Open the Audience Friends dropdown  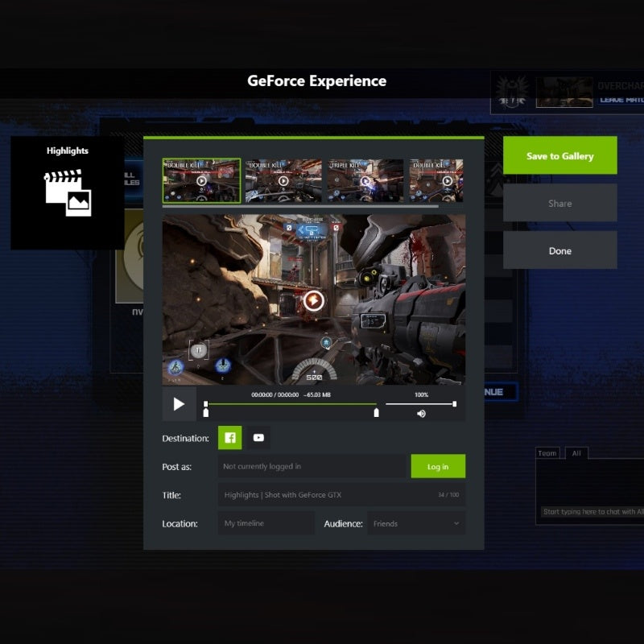coord(416,523)
